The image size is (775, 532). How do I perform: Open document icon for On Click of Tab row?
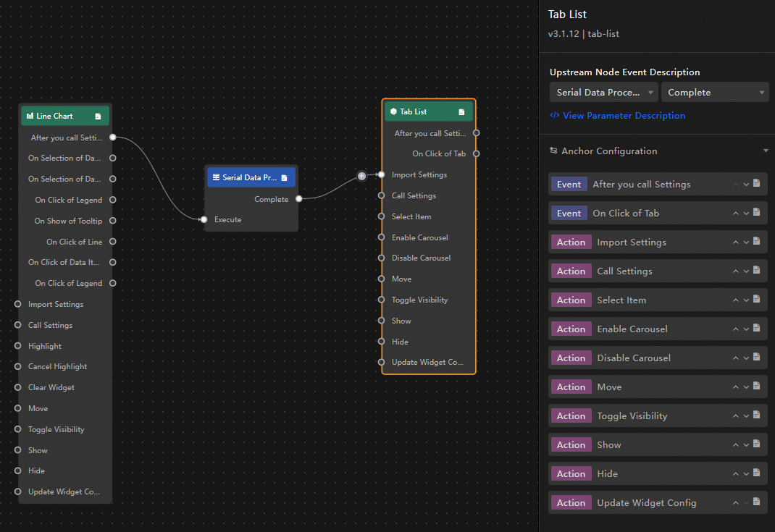pyautogui.click(x=757, y=212)
